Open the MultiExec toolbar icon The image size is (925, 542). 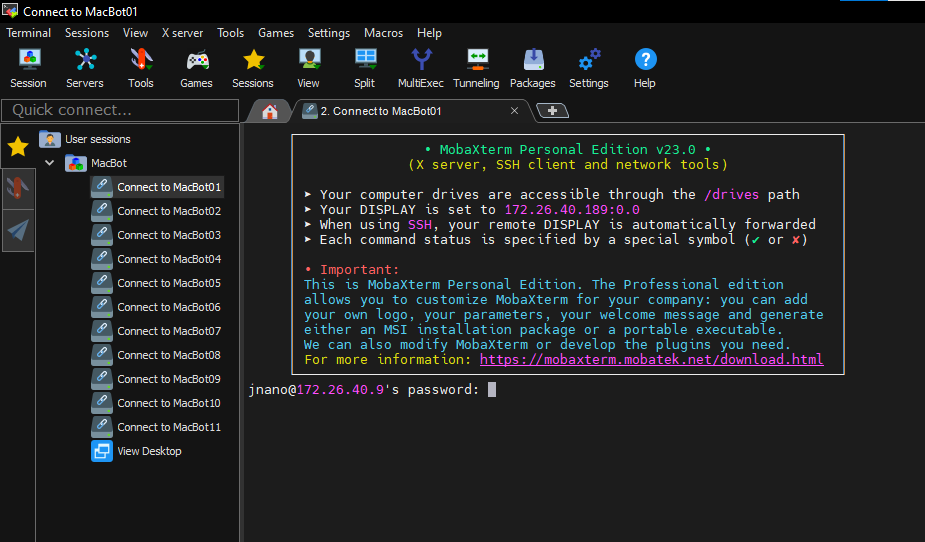(421, 60)
